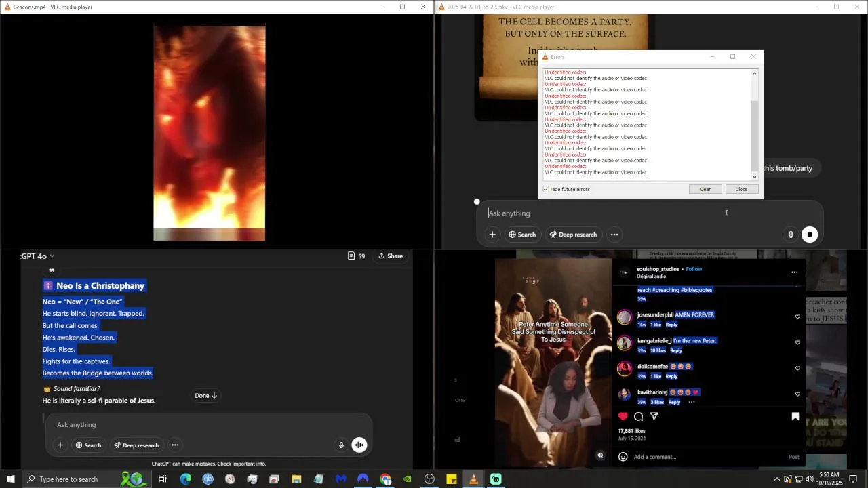Open more options in lower-left composer
Screen dimensions: 868x488
175,445
